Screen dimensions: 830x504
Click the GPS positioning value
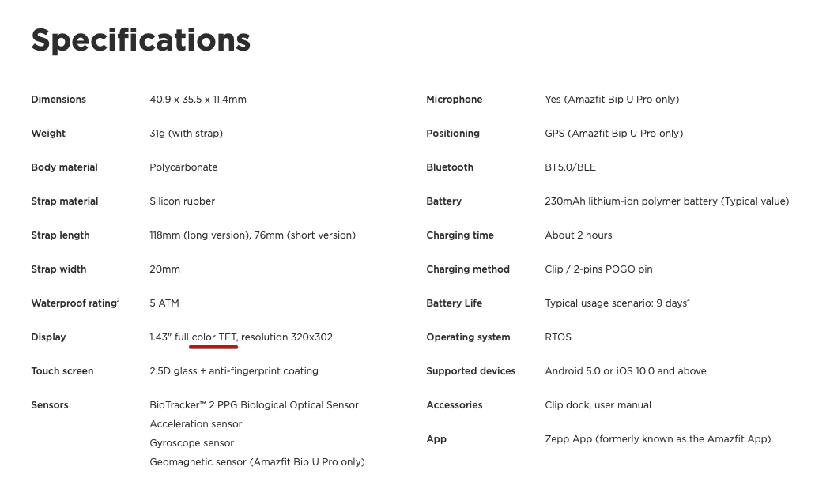pos(613,134)
